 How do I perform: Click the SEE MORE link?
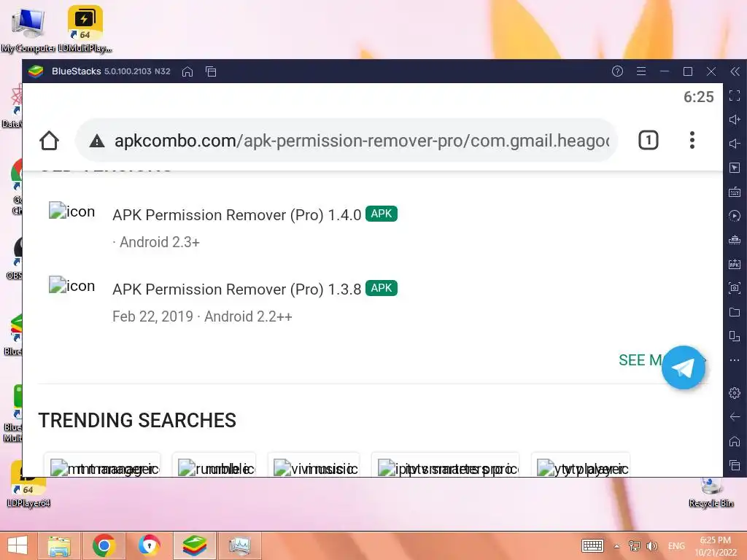640,360
